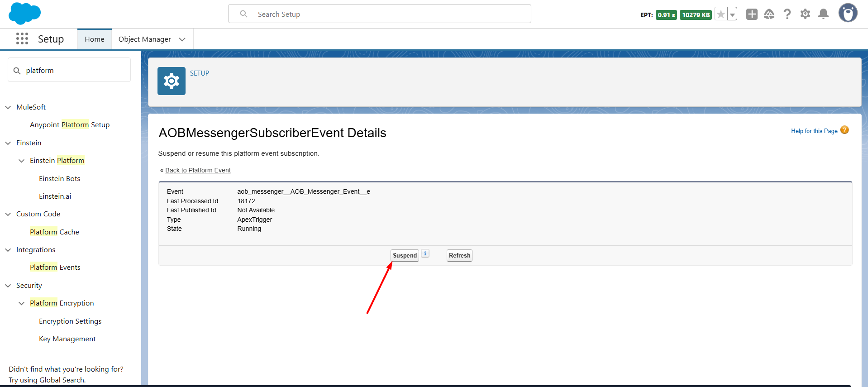Open Platform Events in the sidebar
The width and height of the screenshot is (868, 387).
click(x=55, y=268)
